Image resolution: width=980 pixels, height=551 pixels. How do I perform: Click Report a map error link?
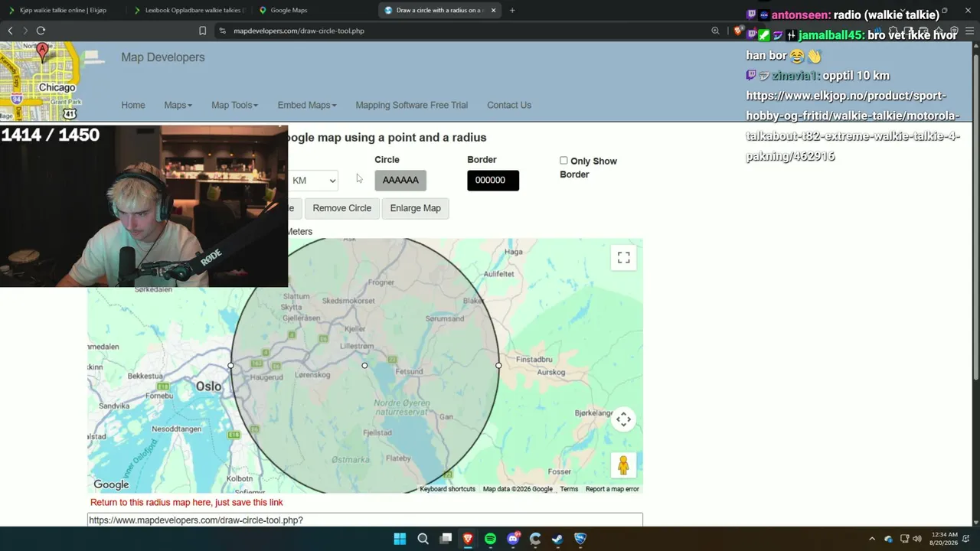pyautogui.click(x=612, y=489)
